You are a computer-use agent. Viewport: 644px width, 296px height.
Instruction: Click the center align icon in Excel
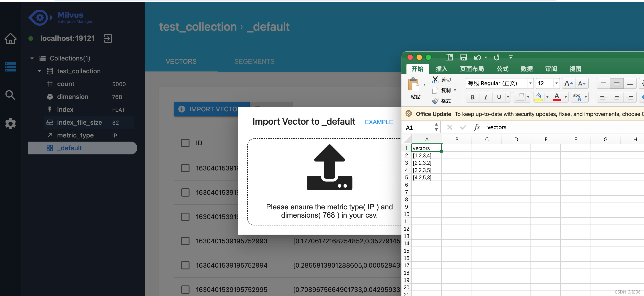pos(617,97)
